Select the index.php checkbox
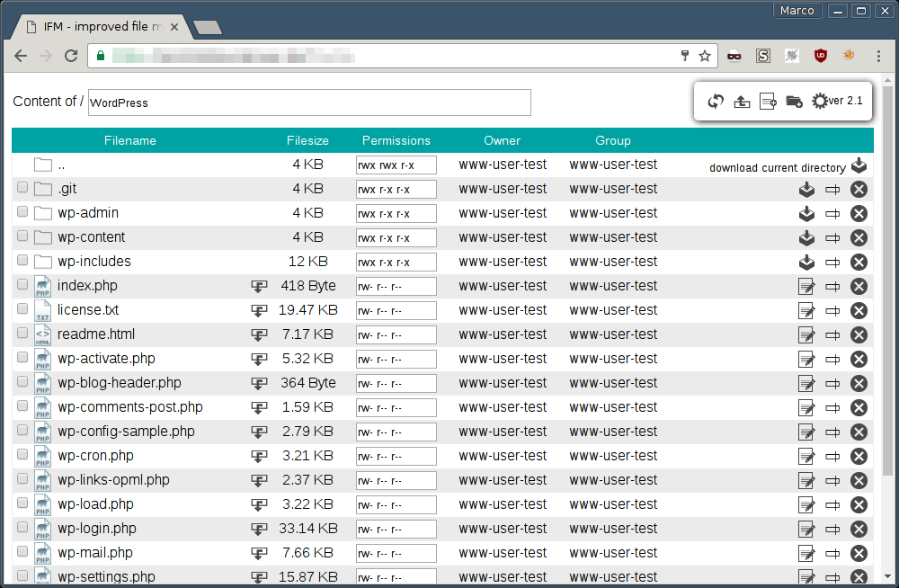Viewport: 899px width, 588px height. 22,284
